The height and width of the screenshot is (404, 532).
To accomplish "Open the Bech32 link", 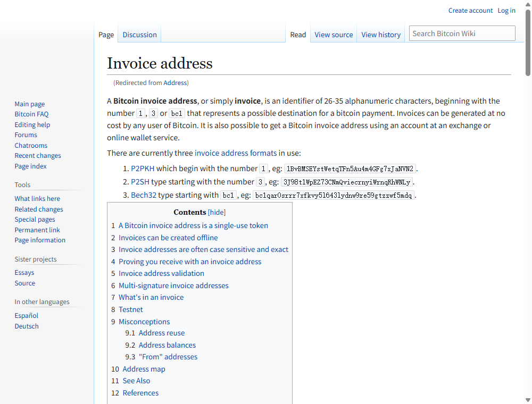I will 144,195.
